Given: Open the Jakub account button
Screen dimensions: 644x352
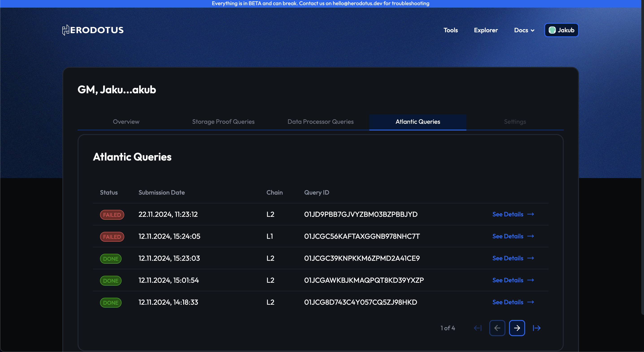Looking at the screenshot, I should [x=561, y=30].
